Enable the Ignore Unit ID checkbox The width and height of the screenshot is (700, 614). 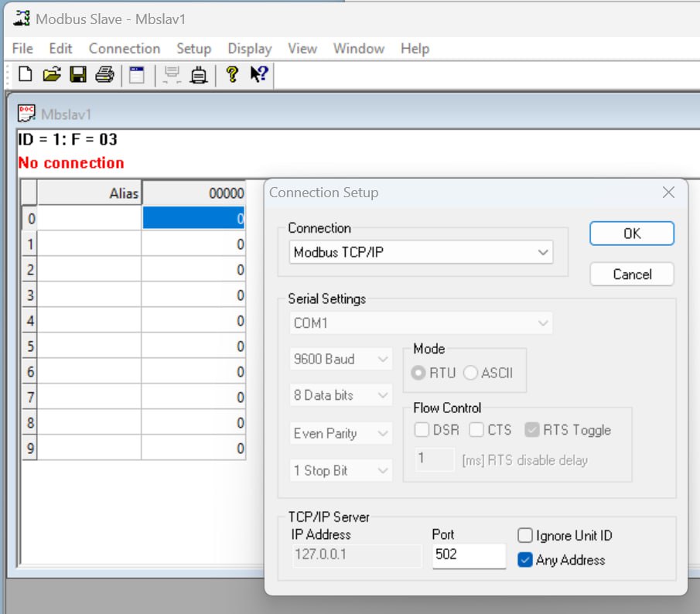525,535
